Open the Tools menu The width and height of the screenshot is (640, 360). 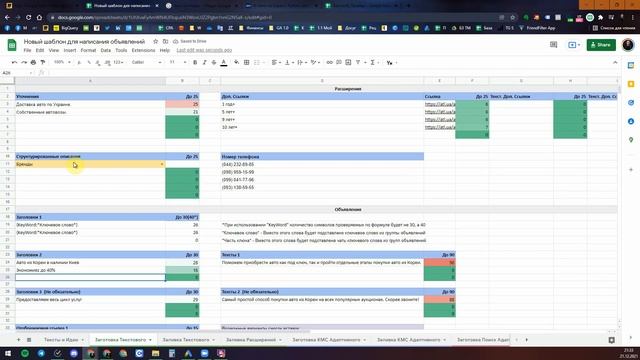click(121, 50)
